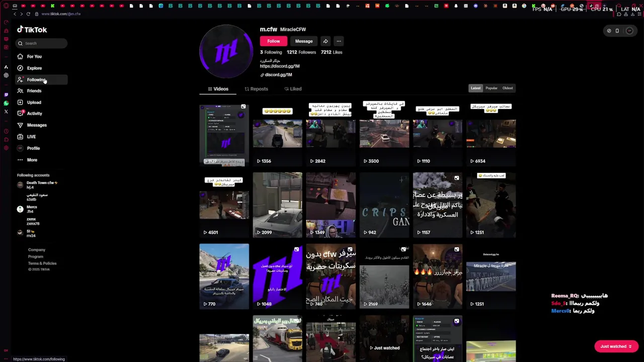Click the Just watched button
The image size is (644, 362).
coord(616,346)
